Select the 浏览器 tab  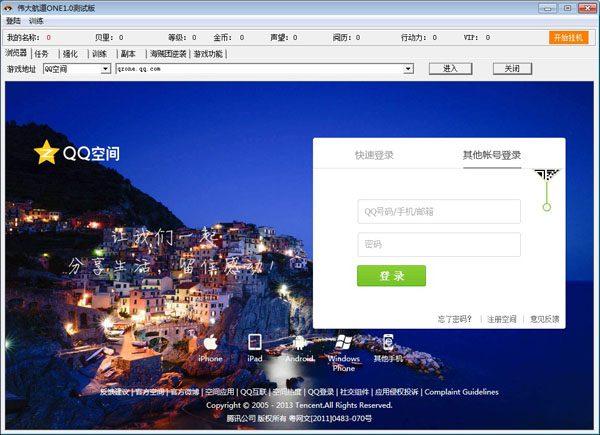click(x=16, y=53)
